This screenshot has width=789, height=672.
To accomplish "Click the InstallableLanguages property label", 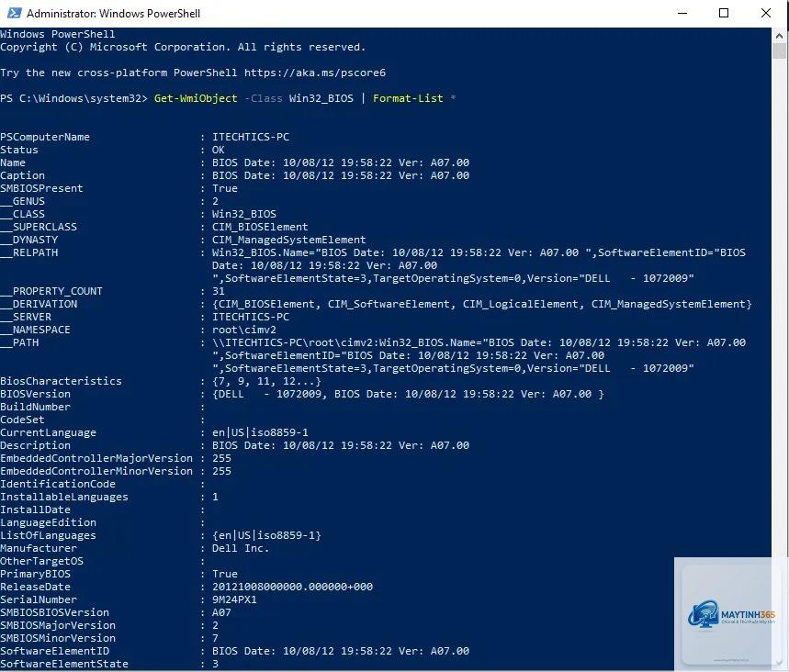I will pyautogui.click(x=64, y=497).
